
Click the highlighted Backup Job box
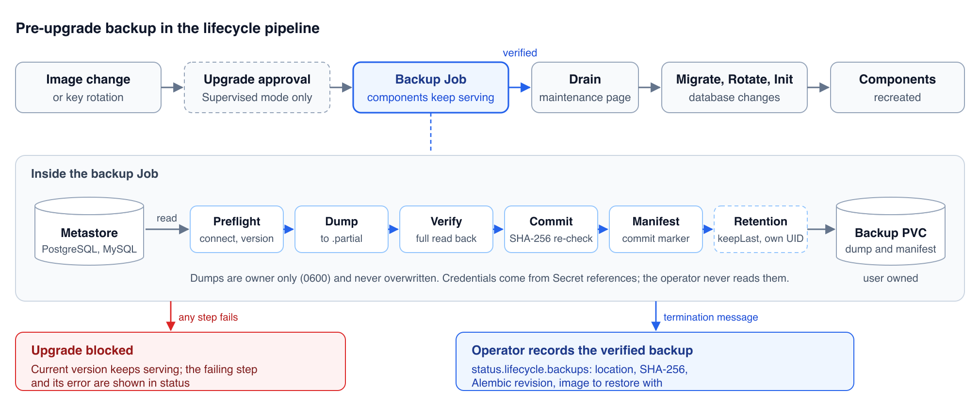point(431,87)
